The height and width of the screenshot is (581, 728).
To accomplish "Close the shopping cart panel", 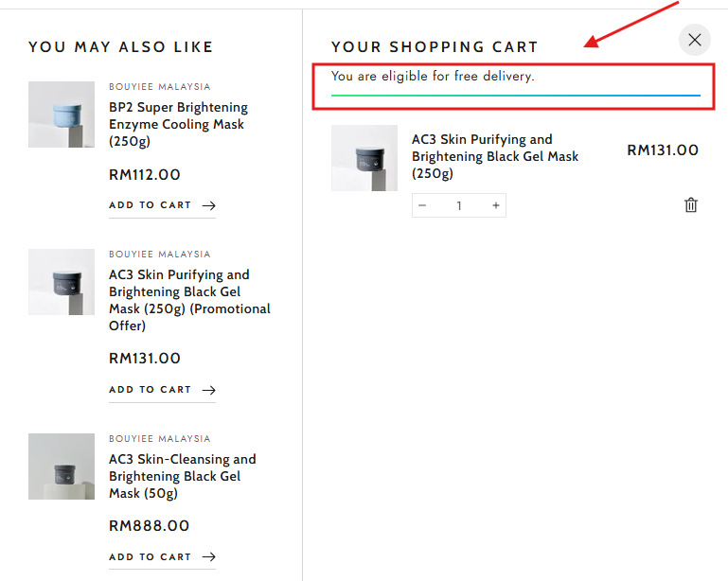I will [695, 40].
